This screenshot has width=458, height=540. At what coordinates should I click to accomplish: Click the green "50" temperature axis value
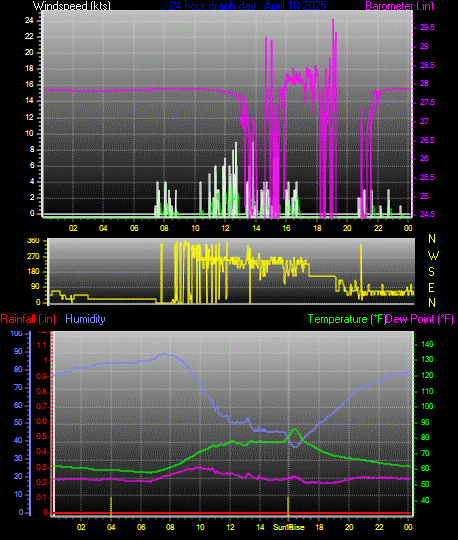(425, 484)
